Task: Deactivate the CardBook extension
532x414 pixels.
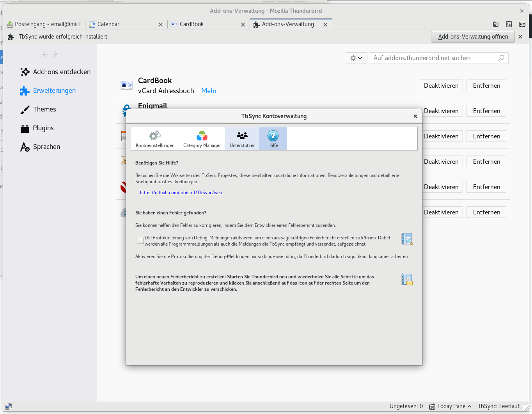Action: click(441, 85)
